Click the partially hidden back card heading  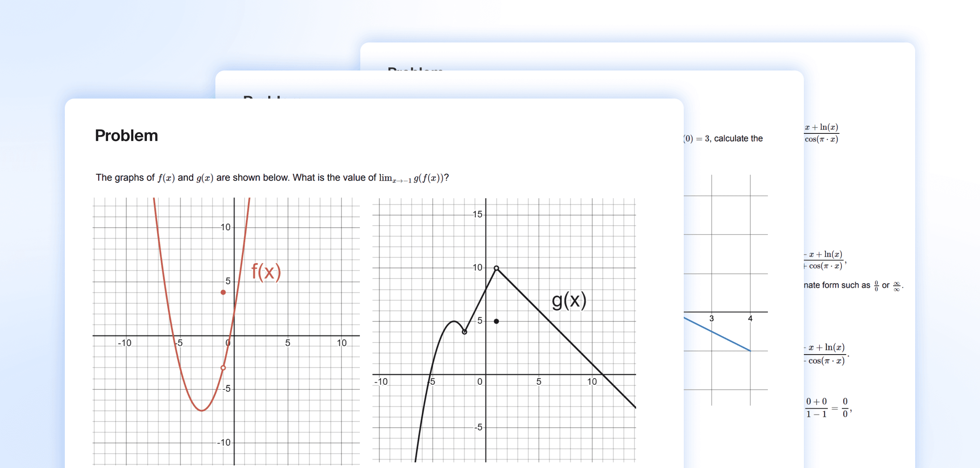click(415, 69)
